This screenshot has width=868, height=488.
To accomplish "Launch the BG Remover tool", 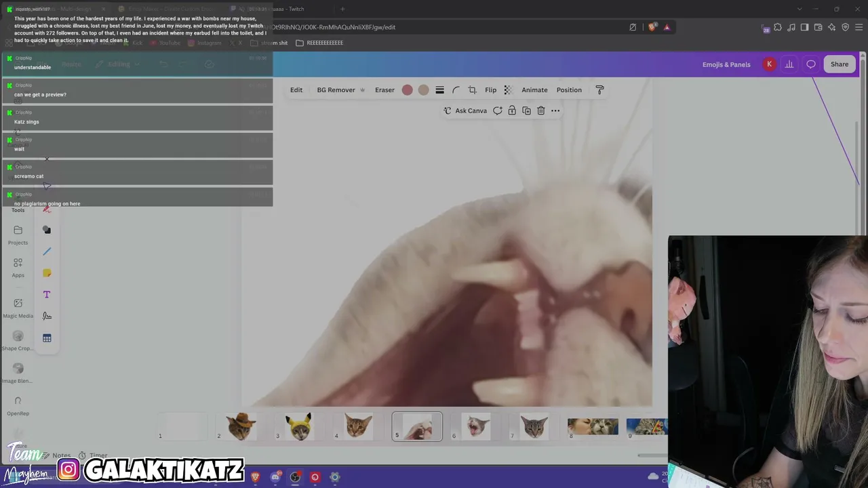I will click(x=340, y=90).
